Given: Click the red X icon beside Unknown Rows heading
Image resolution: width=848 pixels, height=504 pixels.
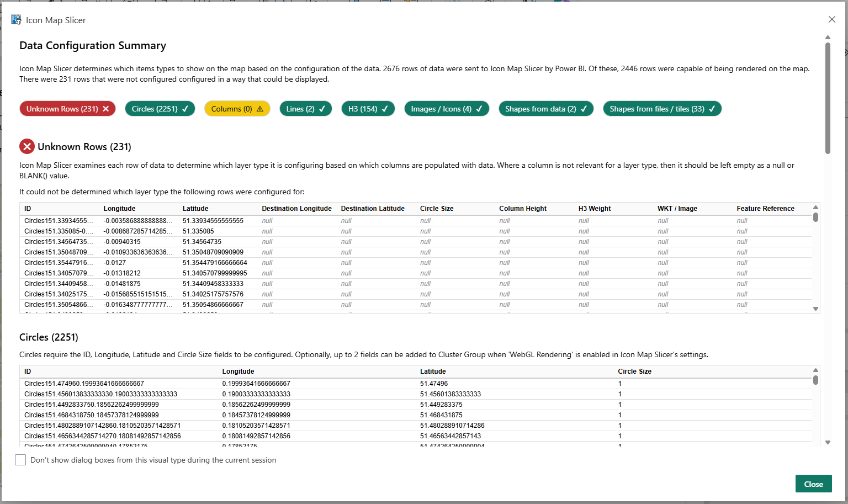Looking at the screenshot, I should (27, 147).
